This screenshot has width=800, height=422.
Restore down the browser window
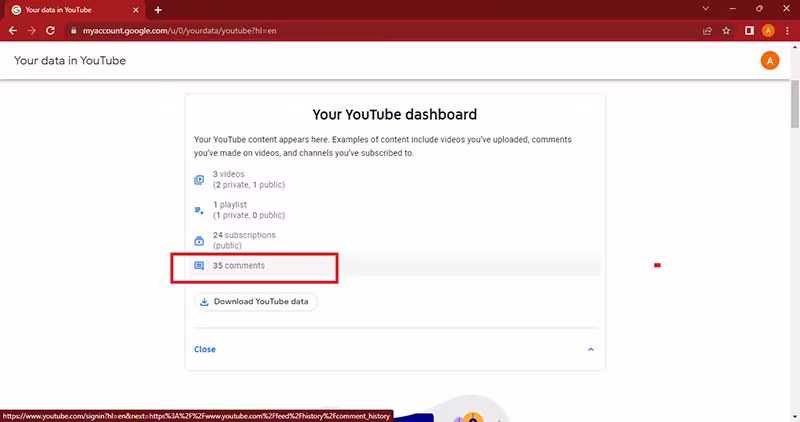(759, 9)
